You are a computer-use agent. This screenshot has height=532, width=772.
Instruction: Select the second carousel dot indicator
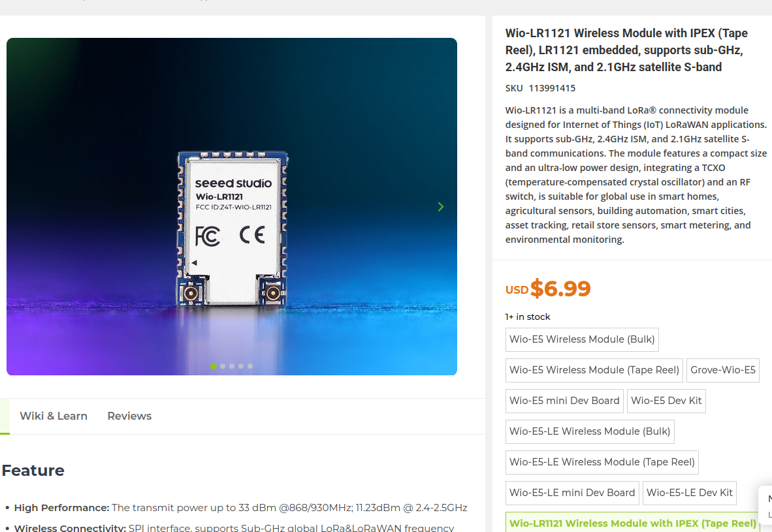click(x=223, y=366)
